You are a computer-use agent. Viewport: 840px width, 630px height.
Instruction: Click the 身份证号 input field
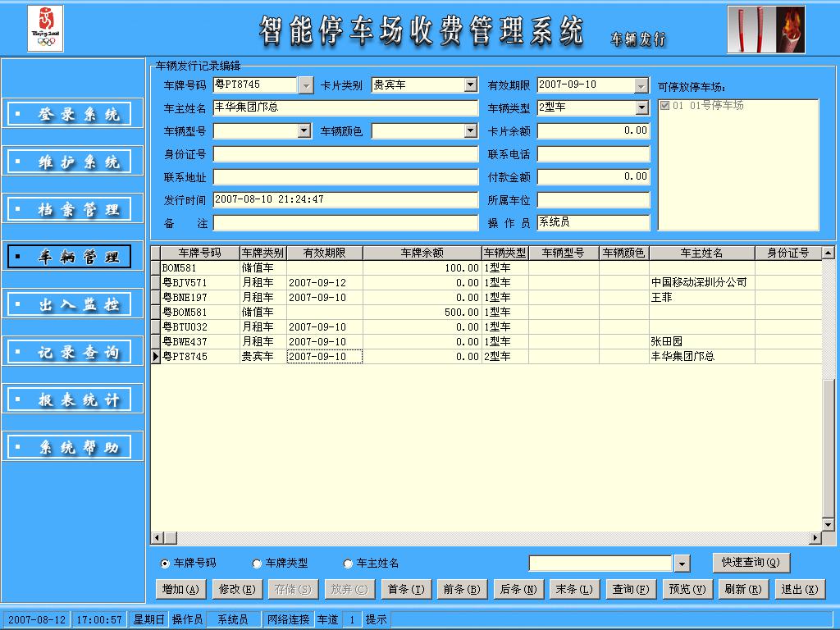(345, 154)
